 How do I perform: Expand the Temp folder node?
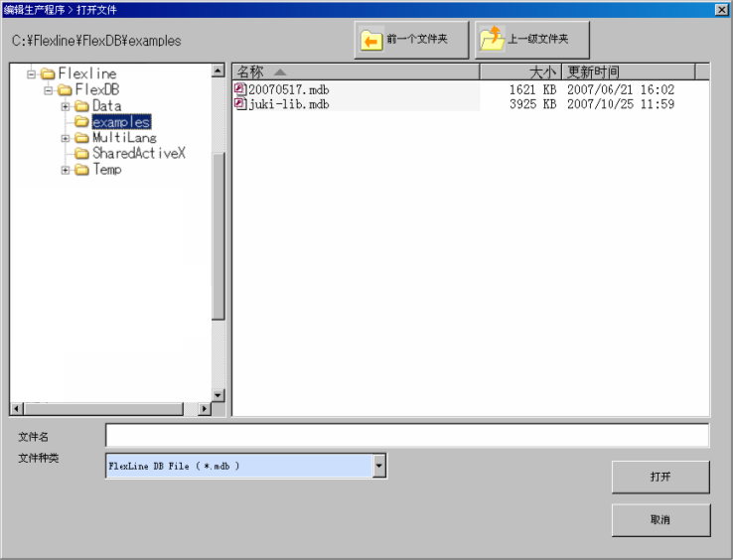(66, 170)
